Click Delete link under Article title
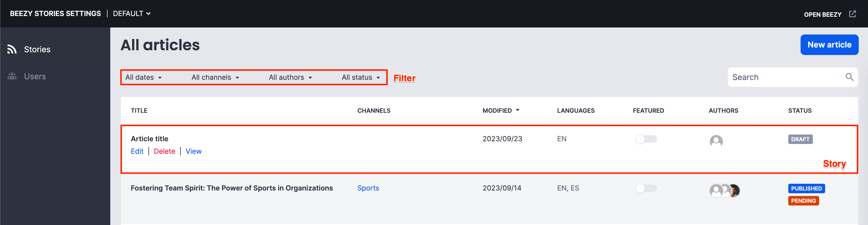This screenshot has height=225, width=868. point(164,151)
